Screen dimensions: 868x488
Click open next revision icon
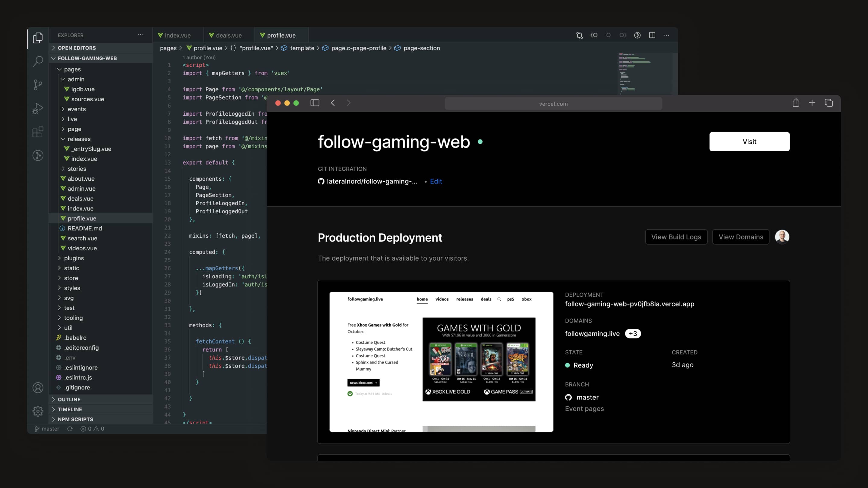click(x=623, y=35)
